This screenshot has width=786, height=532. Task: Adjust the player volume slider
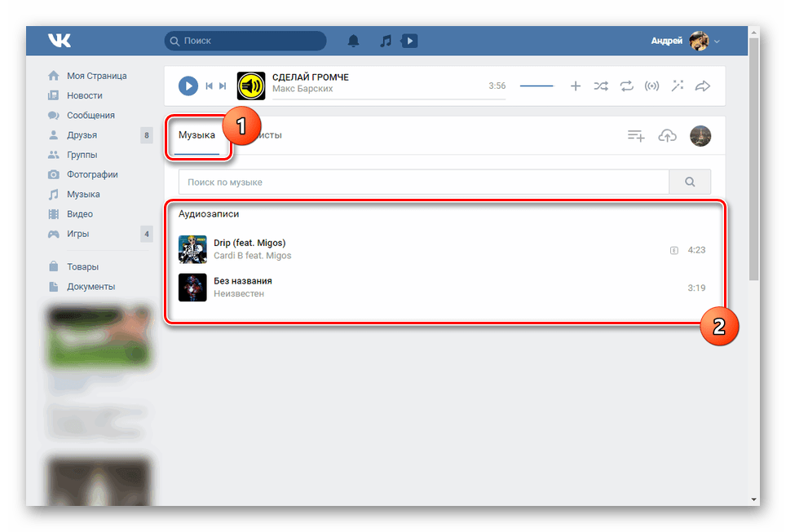tap(537, 86)
